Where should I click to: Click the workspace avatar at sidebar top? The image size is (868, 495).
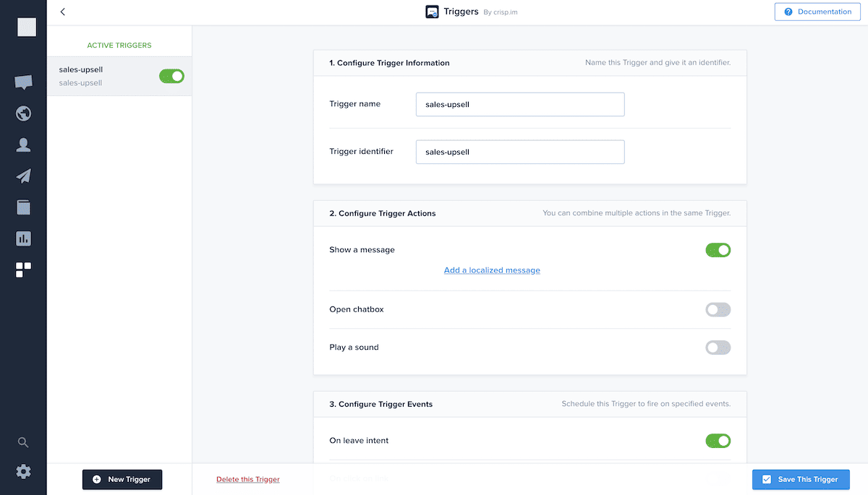27,27
